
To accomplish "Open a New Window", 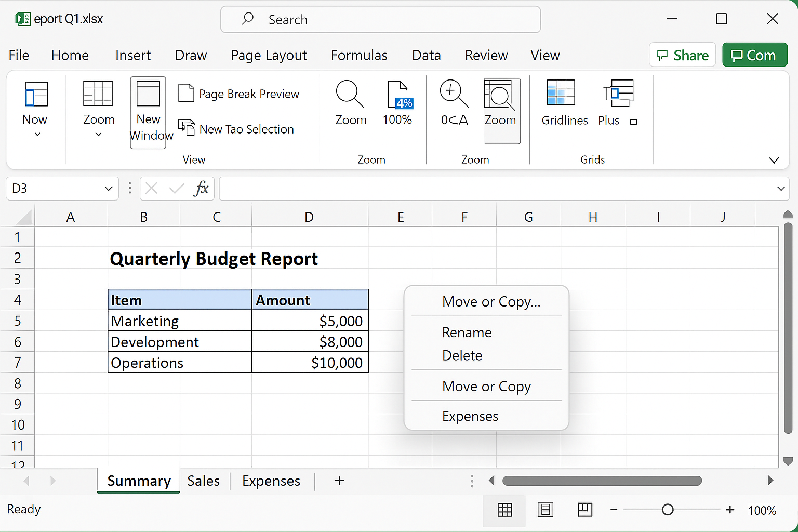I will pos(148,112).
